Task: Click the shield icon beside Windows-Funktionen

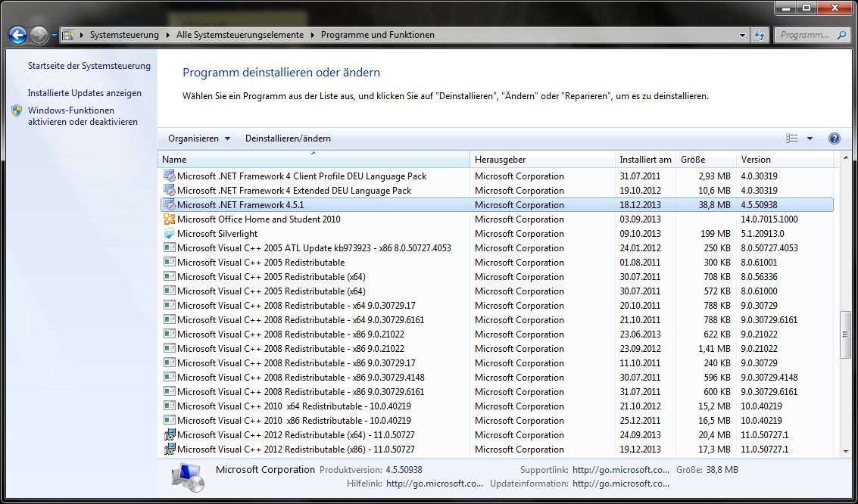Action: (17, 110)
